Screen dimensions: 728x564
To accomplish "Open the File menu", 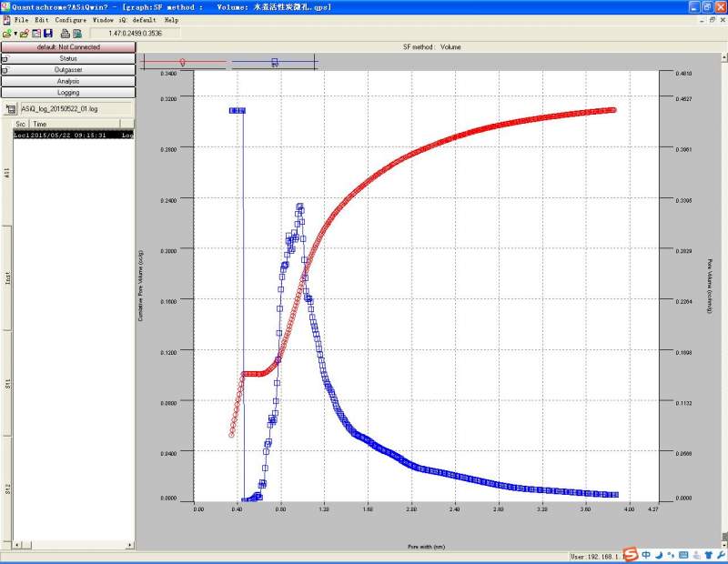I will click(21, 20).
